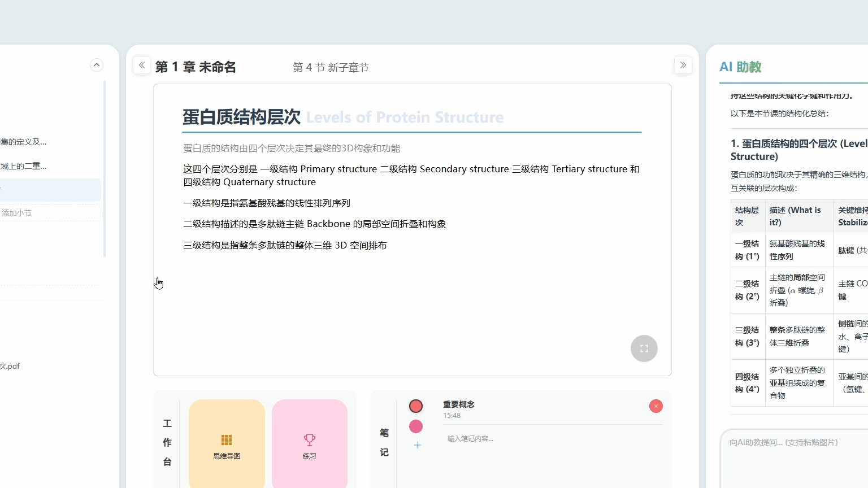
Task: Click the 添加小节 add-section button
Action: tap(50, 213)
